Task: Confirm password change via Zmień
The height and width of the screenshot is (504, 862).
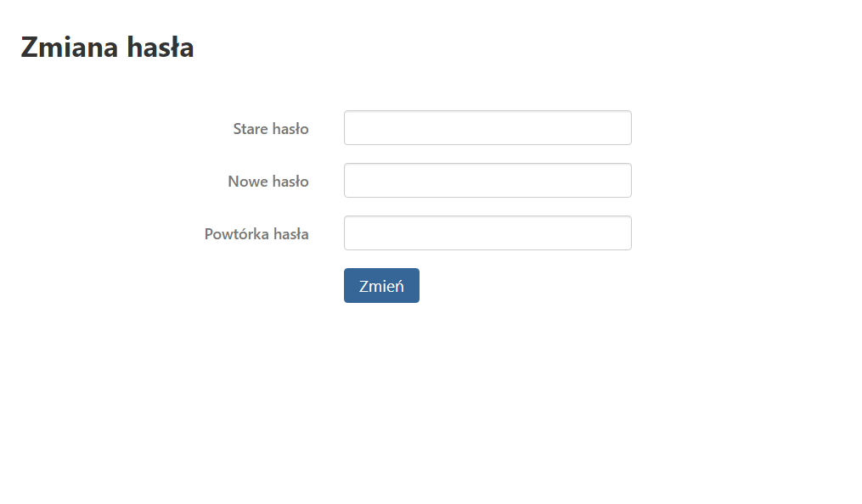Action: click(381, 285)
